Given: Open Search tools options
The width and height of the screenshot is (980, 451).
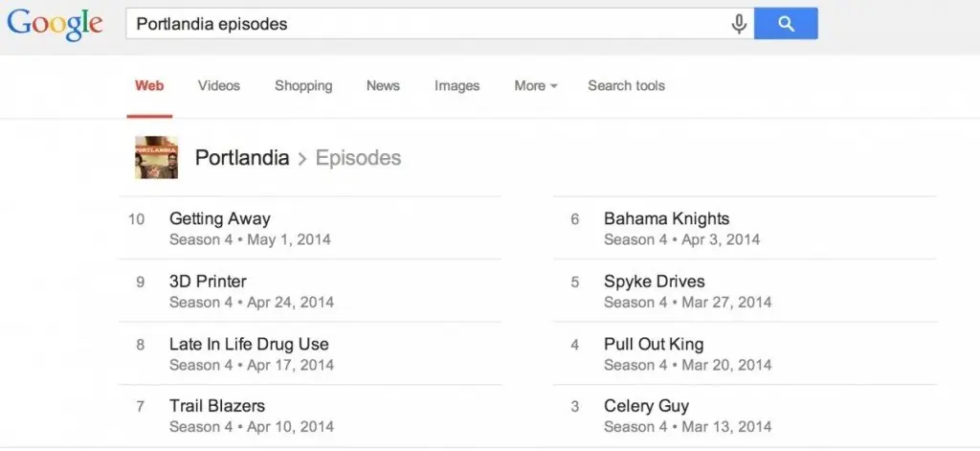Looking at the screenshot, I should pos(626,86).
